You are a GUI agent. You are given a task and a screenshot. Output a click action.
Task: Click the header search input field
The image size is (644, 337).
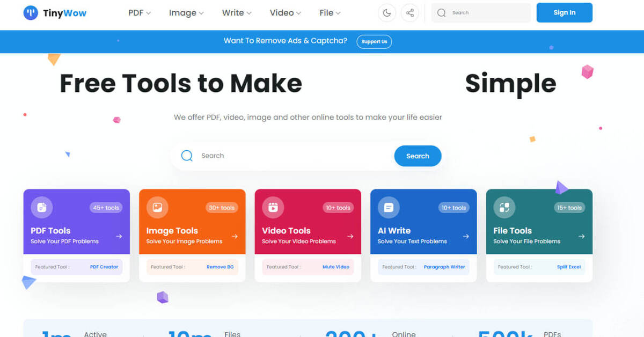[481, 13]
